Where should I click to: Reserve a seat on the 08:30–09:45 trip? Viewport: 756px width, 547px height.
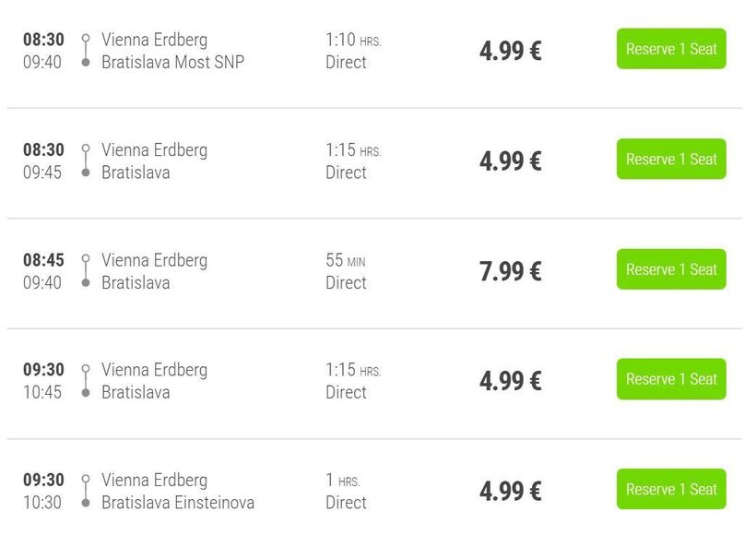tap(670, 159)
